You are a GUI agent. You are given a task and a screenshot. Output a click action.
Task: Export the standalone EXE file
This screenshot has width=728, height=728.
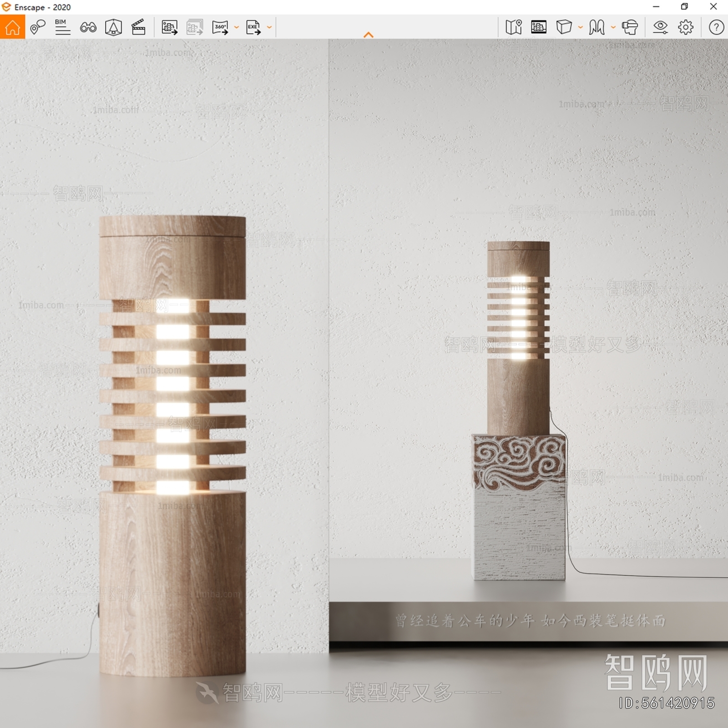click(253, 27)
